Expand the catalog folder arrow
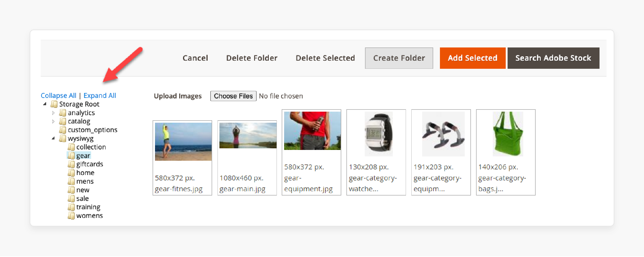644x257 pixels. coord(53,122)
